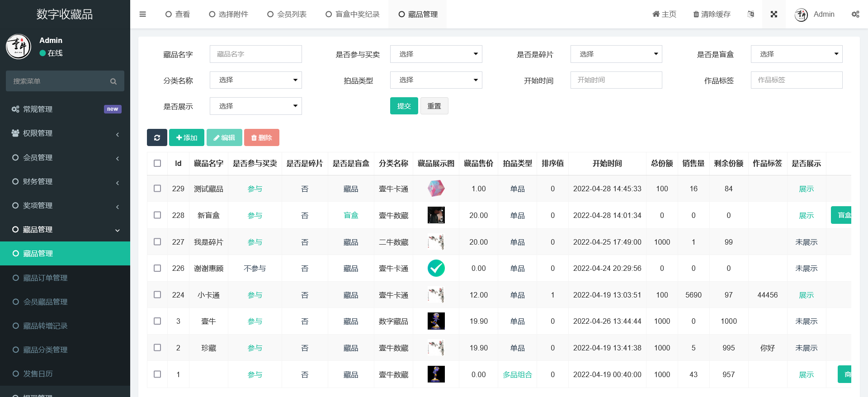Click the search icon in sidebar menu search
This screenshot has width=868, height=397.
pyautogui.click(x=113, y=81)
